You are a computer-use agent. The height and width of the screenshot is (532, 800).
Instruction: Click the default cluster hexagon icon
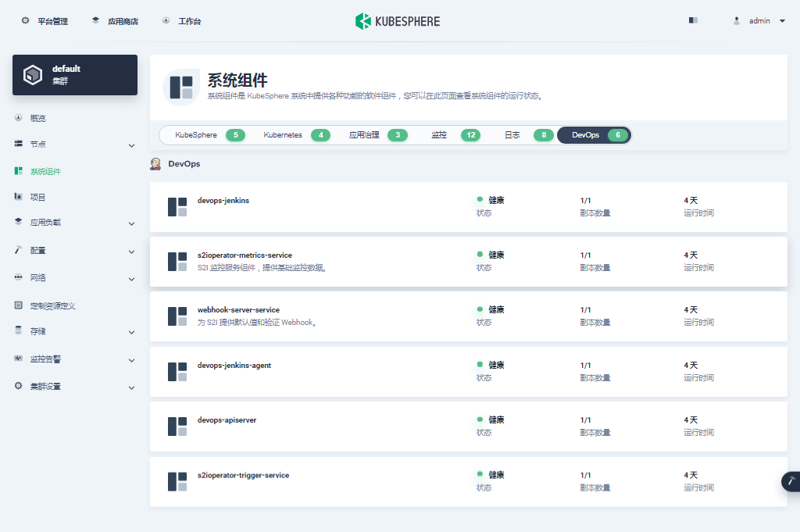(x=33, y=75)
